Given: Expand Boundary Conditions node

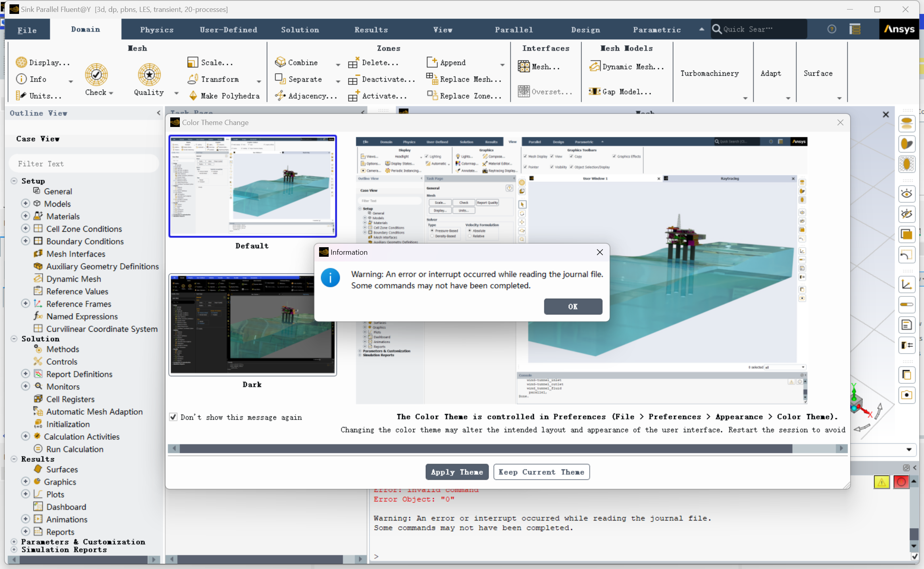Looking at the screenshot, I should pos(25,241).
